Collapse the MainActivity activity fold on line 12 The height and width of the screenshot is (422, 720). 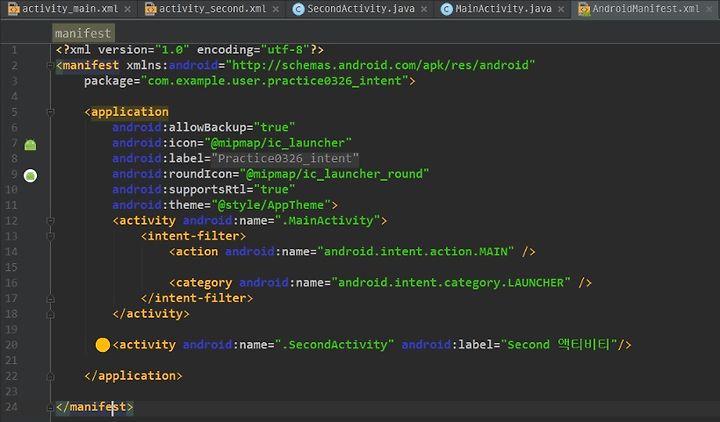[51, 221]
